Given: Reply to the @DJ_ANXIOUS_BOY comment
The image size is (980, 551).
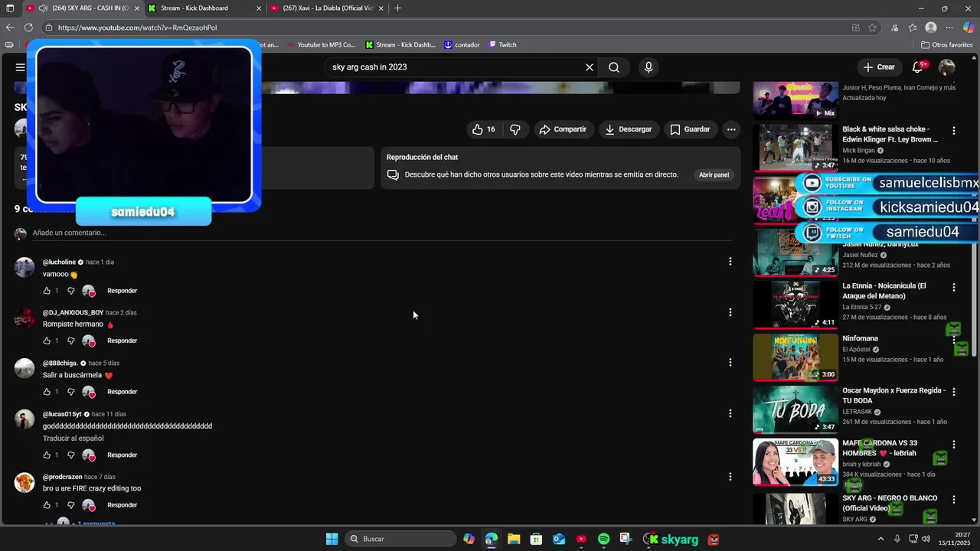Looking at the screenshot, I should click(122, 341).
